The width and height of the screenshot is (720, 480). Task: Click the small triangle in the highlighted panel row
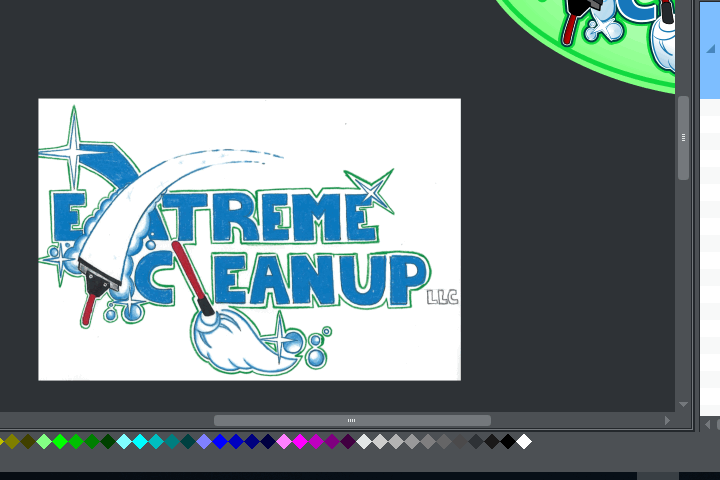point(711,49)
